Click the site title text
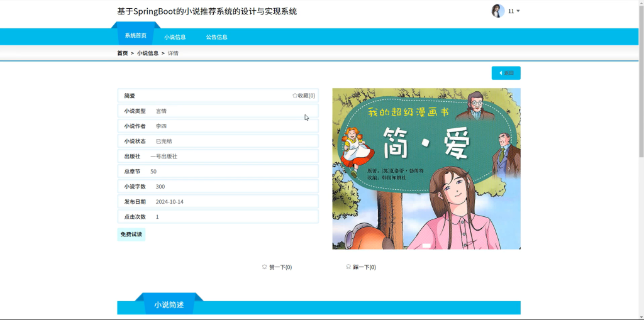The width and height of the screenshot is (644, 320). click(207, 11)
